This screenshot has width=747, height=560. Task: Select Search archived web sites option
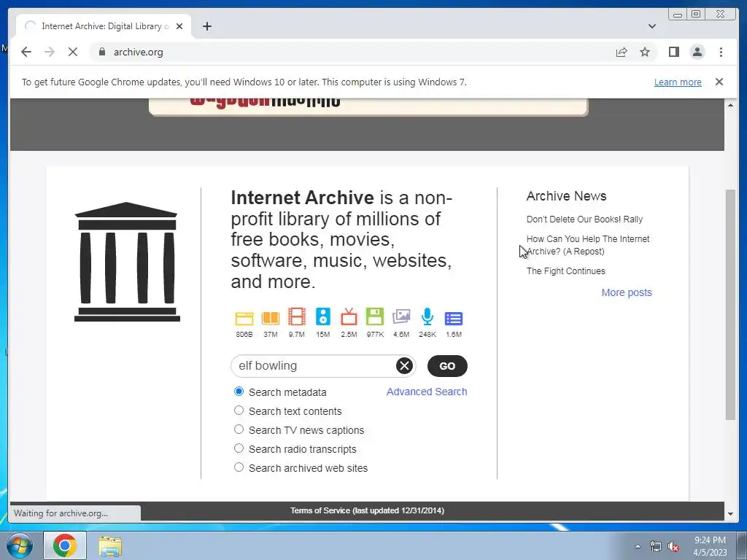239,467
